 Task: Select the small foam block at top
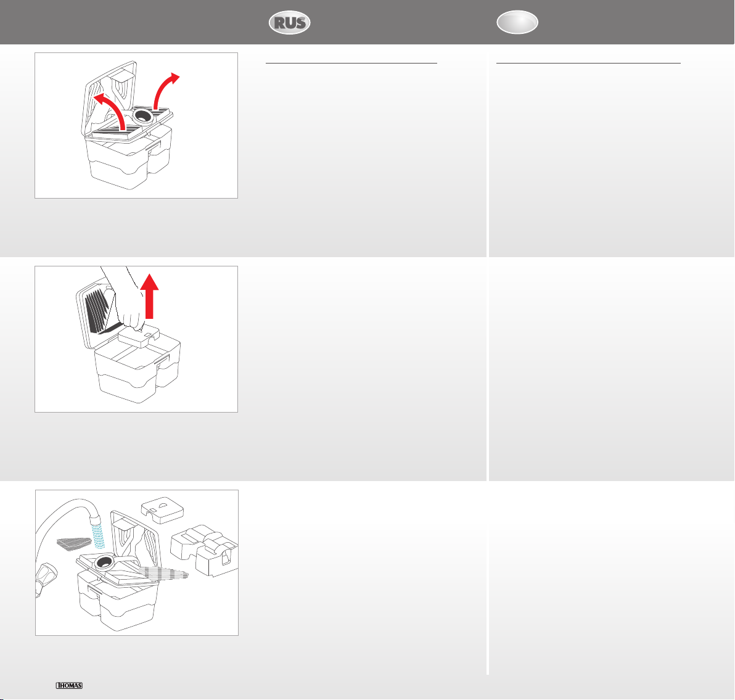click(x=162, y=510)
